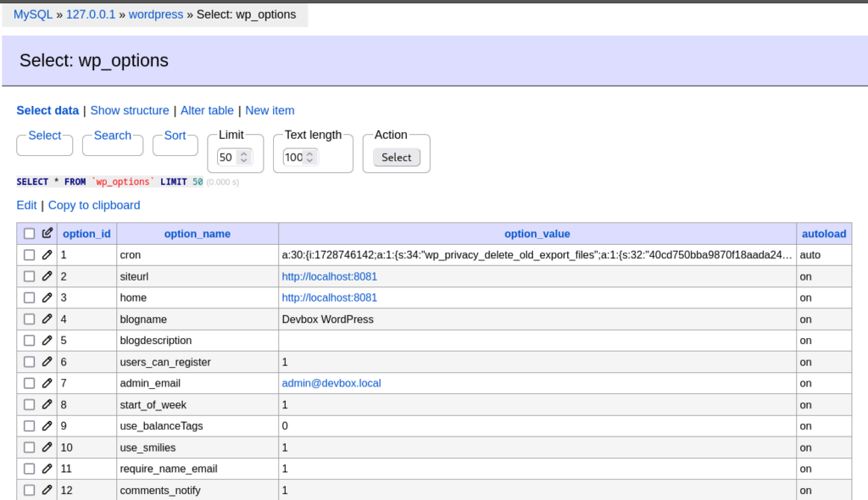Viewport: 868px width, 500px height.
Task: Click pencil icon for users_can_register row
Action: click(x=47, y=362)
